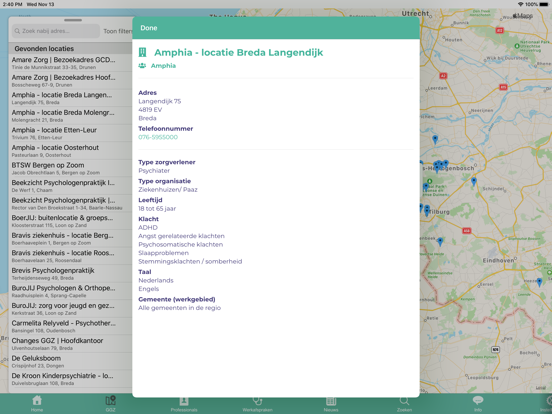Select Amphia locatie Breda Langendijk row
Viewport: 552px width, 414px height.
pyautogui.click(x=70, y=98)
